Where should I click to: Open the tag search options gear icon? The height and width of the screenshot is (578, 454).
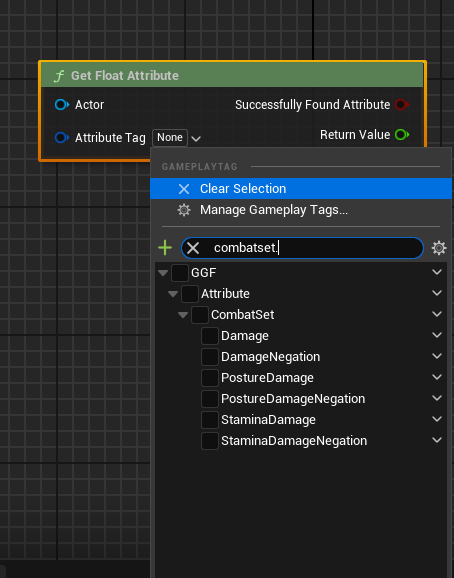(439, 248)
